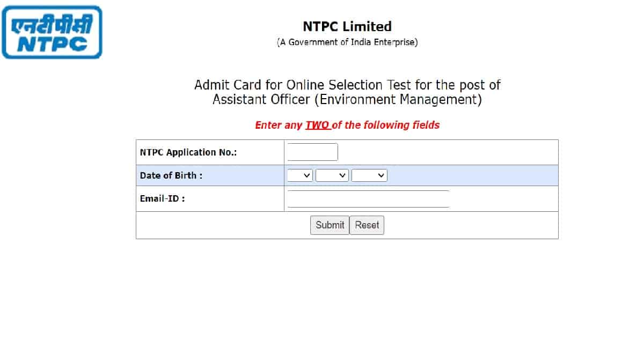Click the red instruction text about TWO fields
Screen dimensions: 644x362
347,125
